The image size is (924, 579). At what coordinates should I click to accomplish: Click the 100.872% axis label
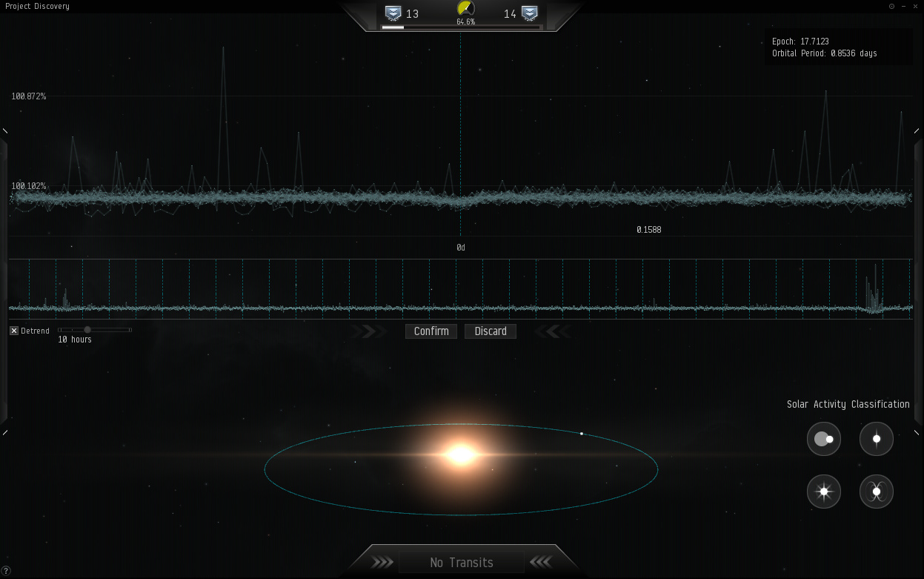pos(29,96)
